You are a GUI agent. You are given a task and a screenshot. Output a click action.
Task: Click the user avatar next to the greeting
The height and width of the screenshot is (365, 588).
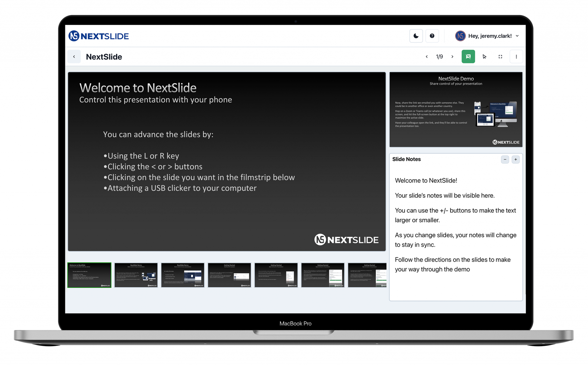point(460,36)
